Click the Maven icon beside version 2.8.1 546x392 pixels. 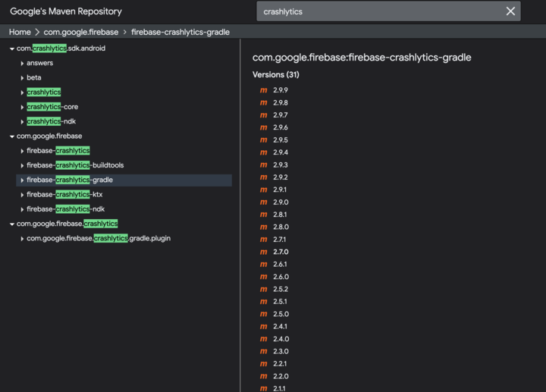[263, 215]
